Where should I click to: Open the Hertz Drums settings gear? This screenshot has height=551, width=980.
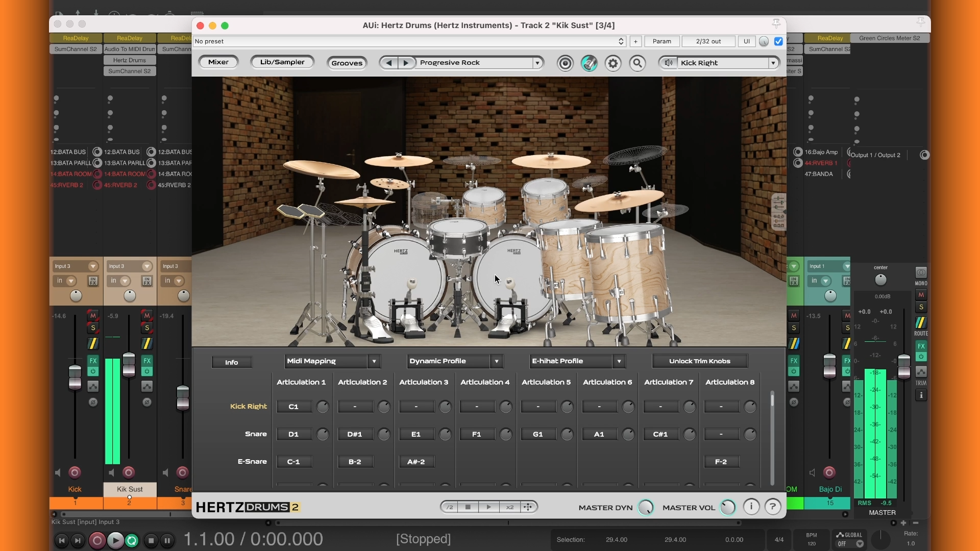613,63
